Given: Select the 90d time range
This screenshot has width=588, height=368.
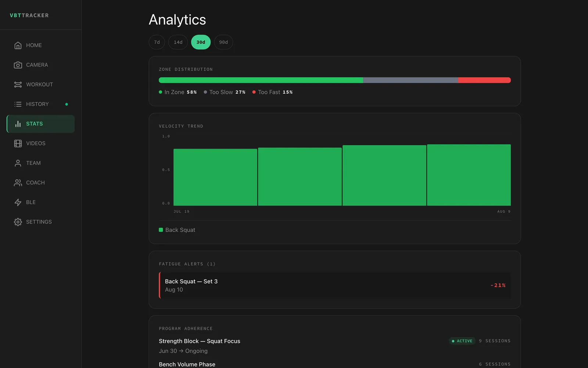Looking at the screenshot, I should 223,42.
